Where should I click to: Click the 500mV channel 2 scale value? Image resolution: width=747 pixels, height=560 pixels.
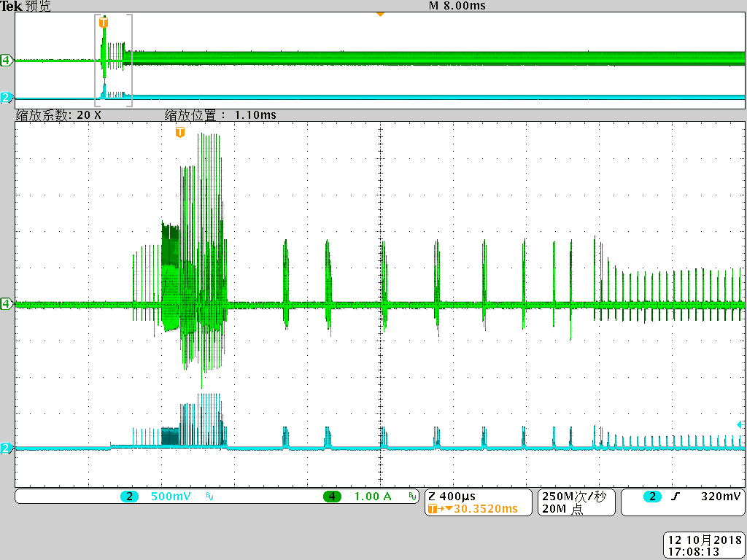click(x=171, y=497)
